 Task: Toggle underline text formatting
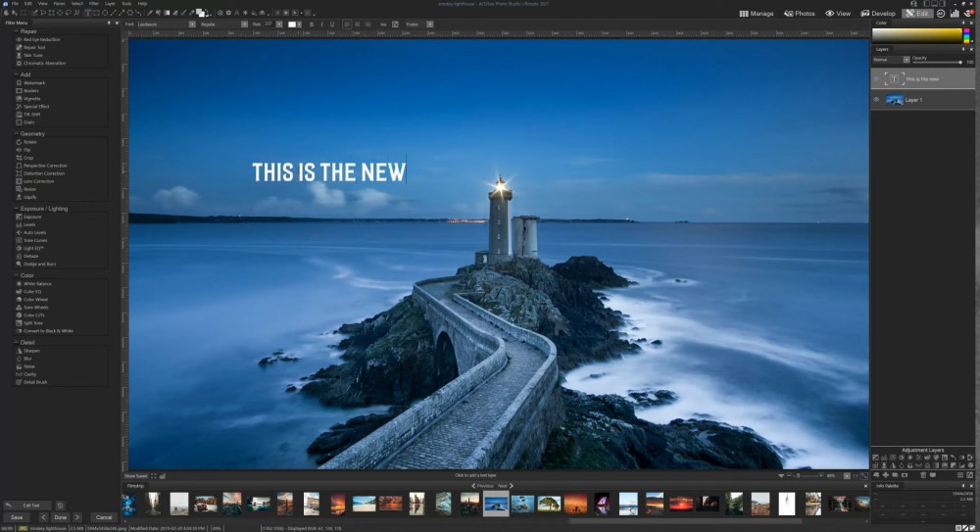[x=332, y=24]
